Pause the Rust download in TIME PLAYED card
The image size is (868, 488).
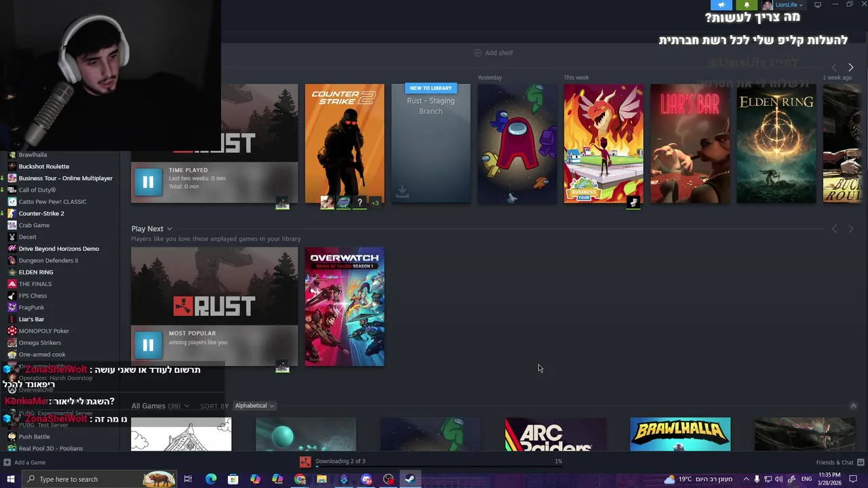[148, 182]
